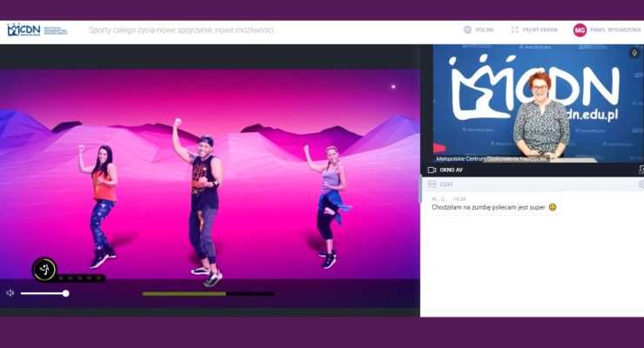Select the OKNO AV panel label
644x348 pixels.
(x=452, y=170)
